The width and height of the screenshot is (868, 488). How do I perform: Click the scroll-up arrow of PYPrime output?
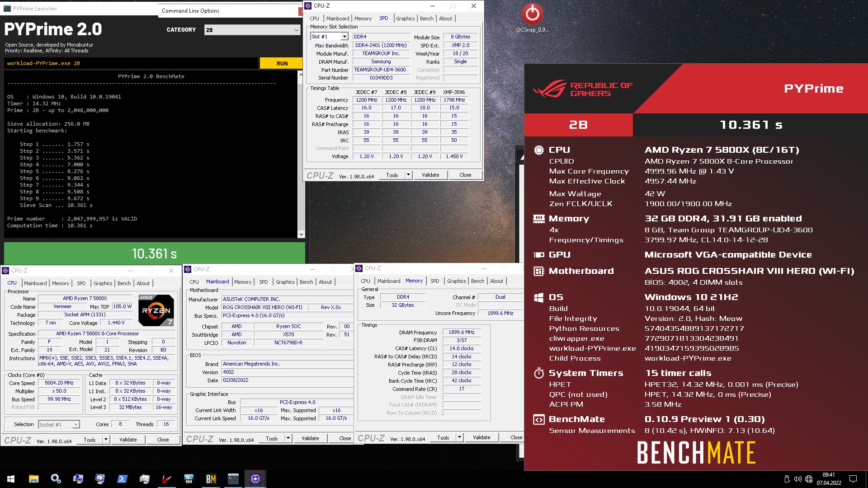click(x=301, y=75)
